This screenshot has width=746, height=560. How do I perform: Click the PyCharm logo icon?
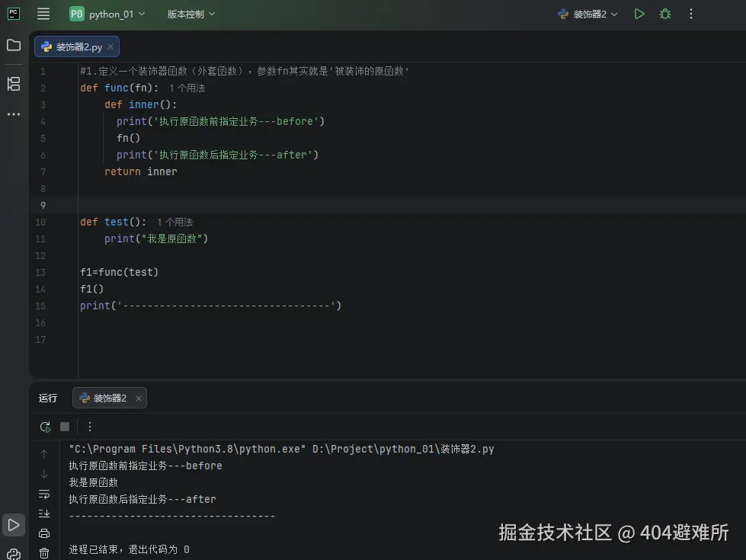pyautogui.click(x=14, y=14)
